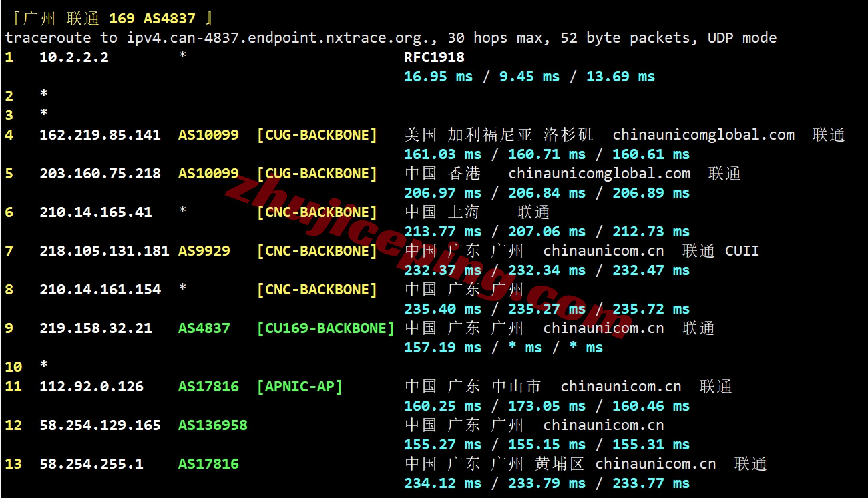Screen dimensions: 868x498
Task: Select chinaunicom.cn domain on hop 7
Action: coord(603,250)
